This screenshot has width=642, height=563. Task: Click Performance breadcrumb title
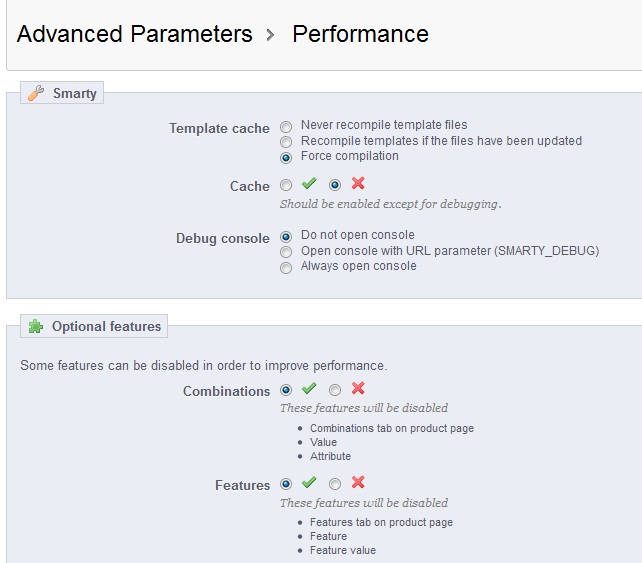tap(360, 34)
